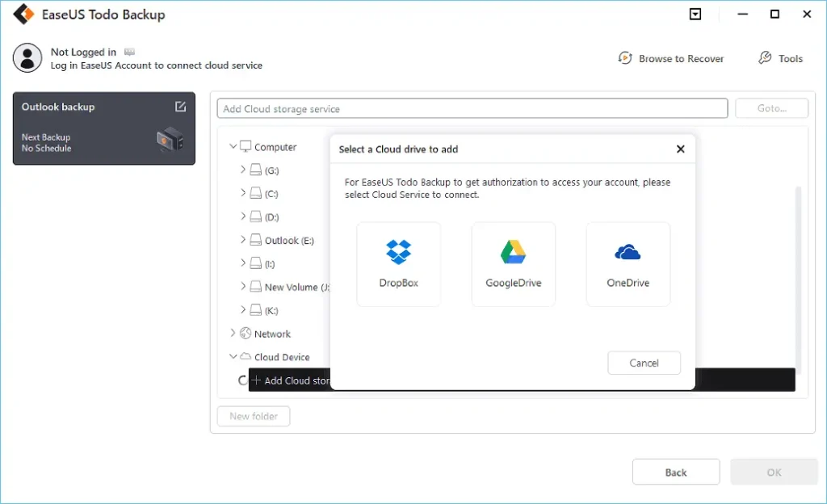827x504 pixels.
Task: Click the Add Cloud storage service path field
Action: click(x=472, y=109)
